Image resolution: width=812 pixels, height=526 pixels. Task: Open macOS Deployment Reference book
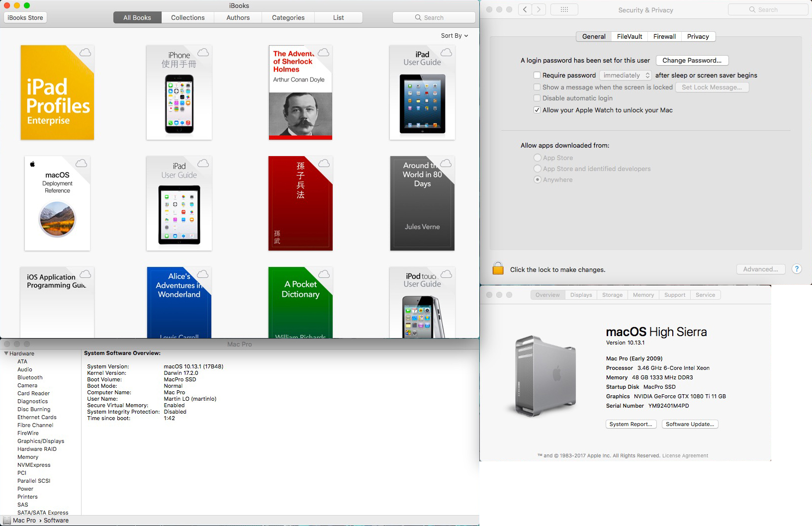coord(57,203)
